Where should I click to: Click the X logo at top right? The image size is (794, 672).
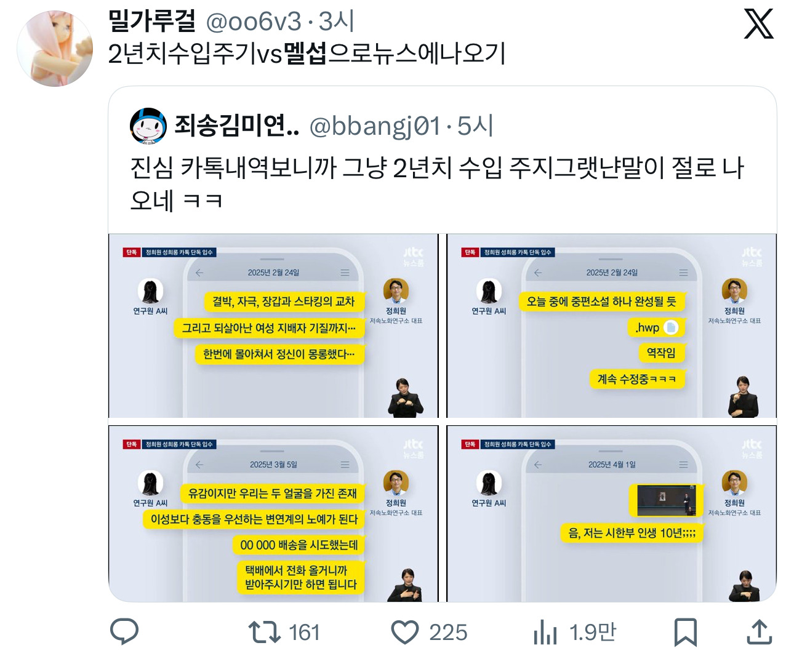coord(758,24)
